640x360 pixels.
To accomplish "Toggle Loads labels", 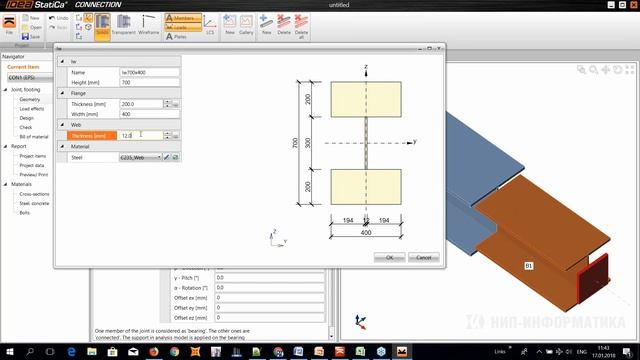I will pos(183,27).
